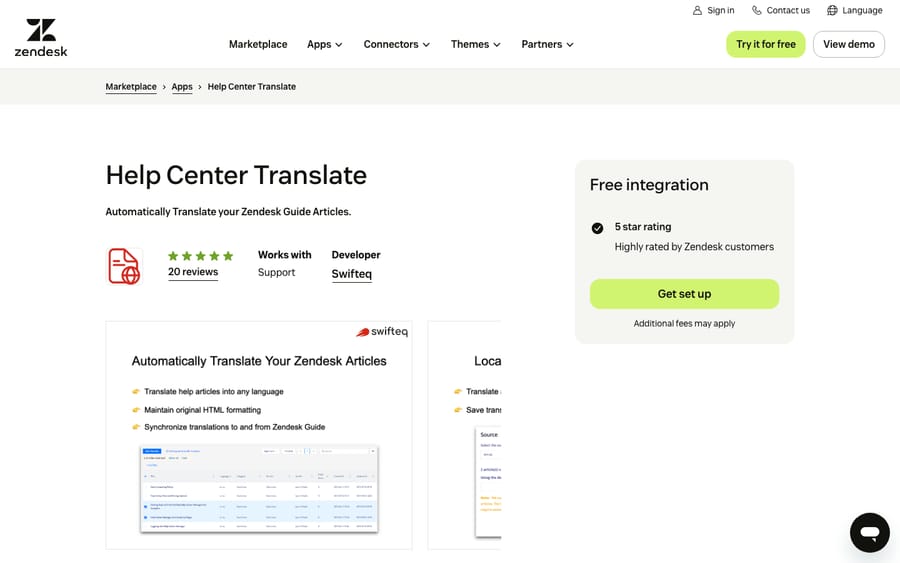
Task: Click the Zendesk logo
Action: pyautogui.click(x=41, y=38)
